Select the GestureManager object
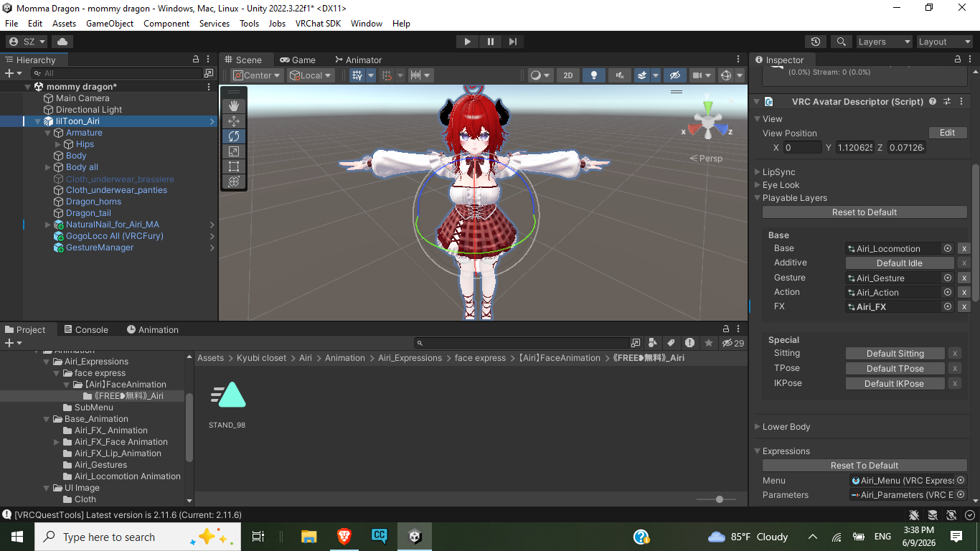 pos(100,248)
